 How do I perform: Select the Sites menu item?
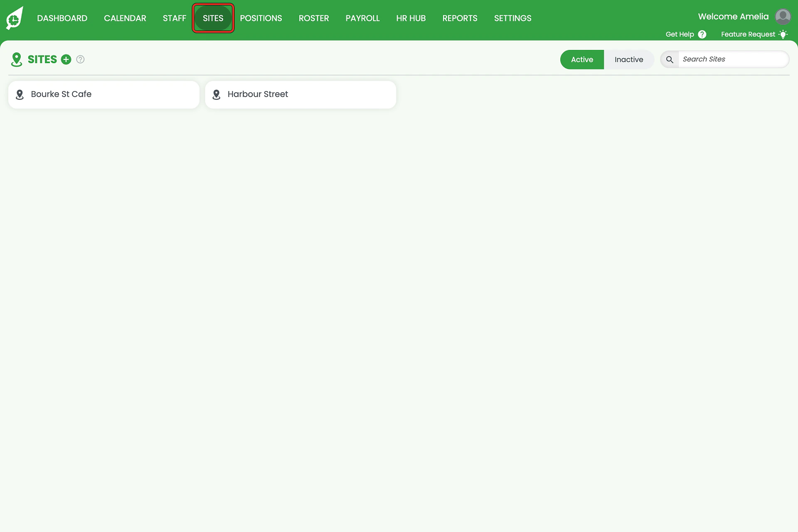point(213,18)
